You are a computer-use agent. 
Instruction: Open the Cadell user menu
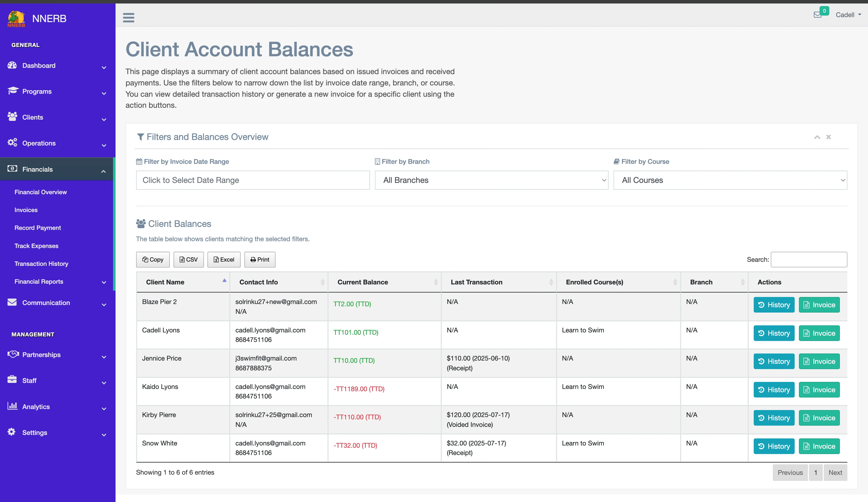coord(848,15)
